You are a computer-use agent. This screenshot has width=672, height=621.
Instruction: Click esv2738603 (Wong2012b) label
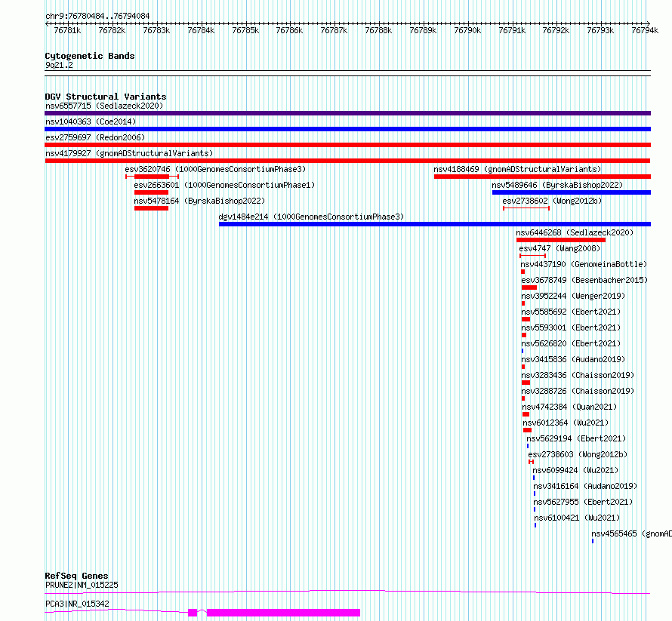578,454
